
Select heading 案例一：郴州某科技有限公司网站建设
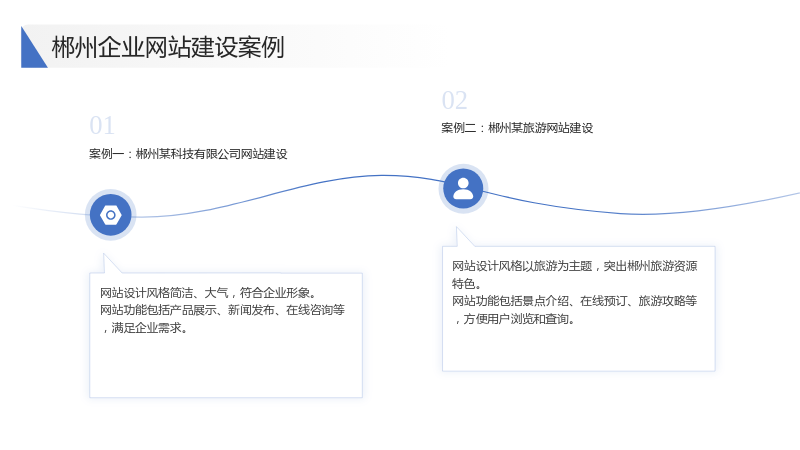pos(188,154)
